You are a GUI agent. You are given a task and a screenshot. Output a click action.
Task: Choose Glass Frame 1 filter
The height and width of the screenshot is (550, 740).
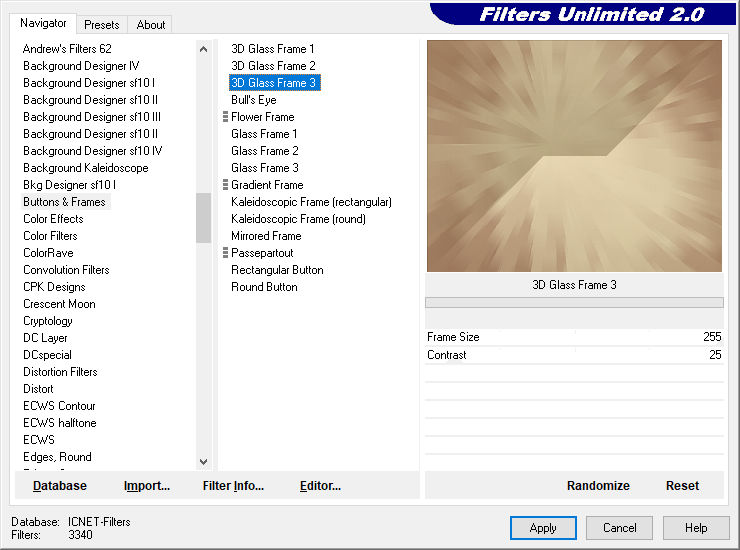[264, 134]
